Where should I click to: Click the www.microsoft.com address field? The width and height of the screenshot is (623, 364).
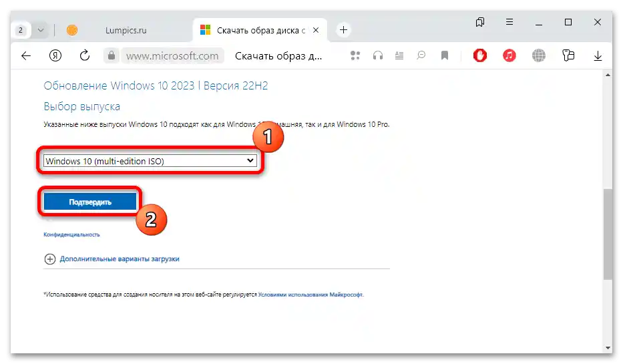pyautogui.click(x=172, y=55)
